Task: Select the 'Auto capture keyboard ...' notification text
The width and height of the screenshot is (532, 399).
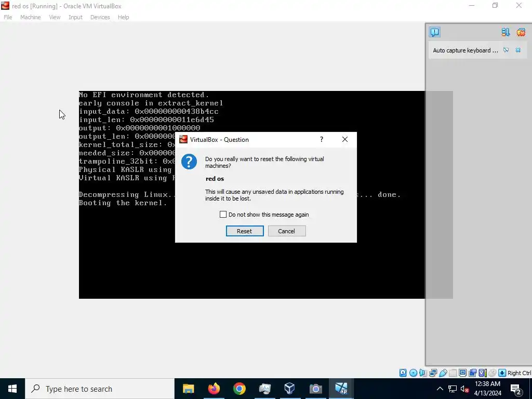Action: pyautogui.click(x=465, y=50)
